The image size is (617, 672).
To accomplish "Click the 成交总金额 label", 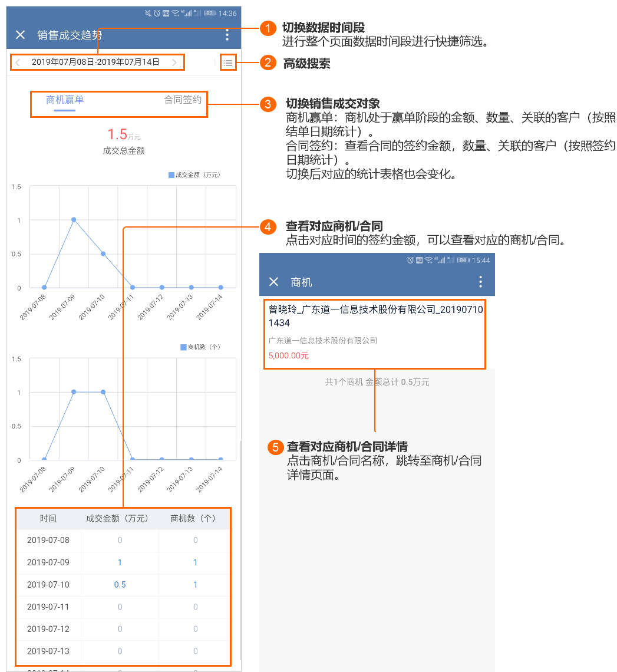I will tap(124, 151).
